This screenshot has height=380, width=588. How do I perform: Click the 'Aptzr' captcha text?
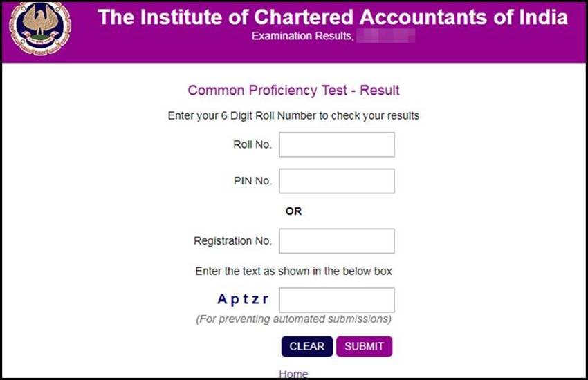click(243, 299)
